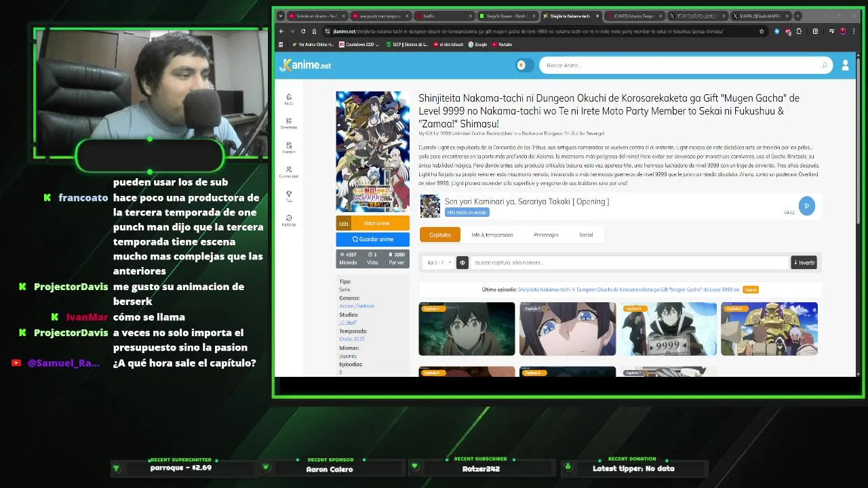Screen dimensions: 868x488
Task: Open the el otro lotouch bookmark
Action: click(448, 45)
